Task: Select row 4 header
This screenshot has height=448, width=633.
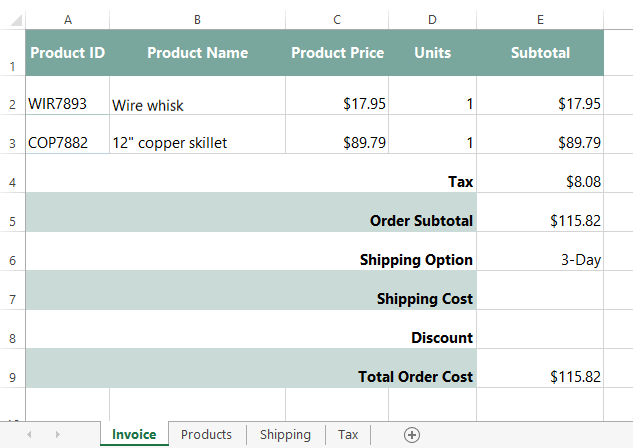Action: click(12, 182)
